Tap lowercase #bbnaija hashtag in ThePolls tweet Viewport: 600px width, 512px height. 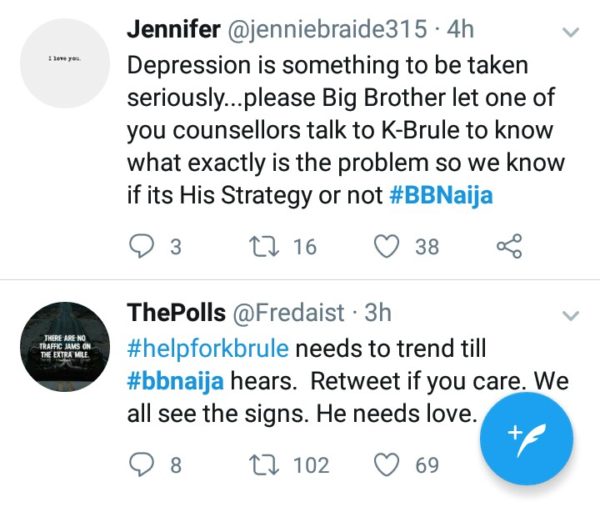(176, 381)
